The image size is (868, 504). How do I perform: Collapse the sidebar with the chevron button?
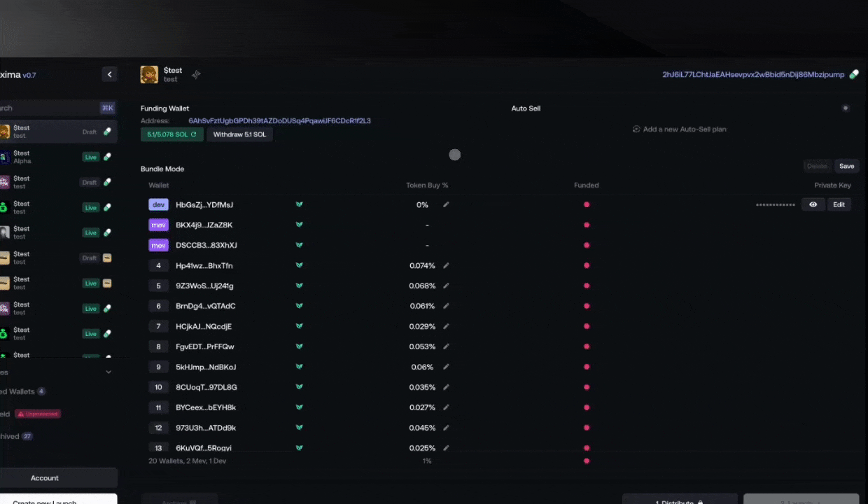(109, 75)
